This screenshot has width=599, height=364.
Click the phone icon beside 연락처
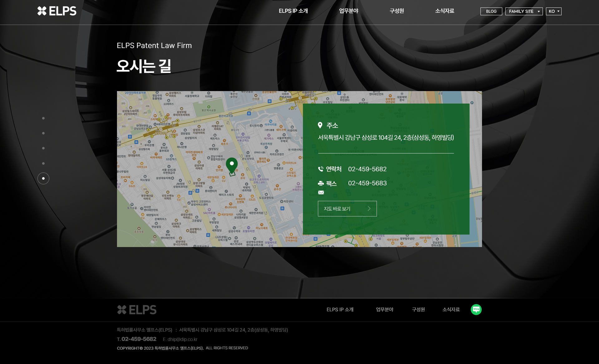tap(321, 169)
